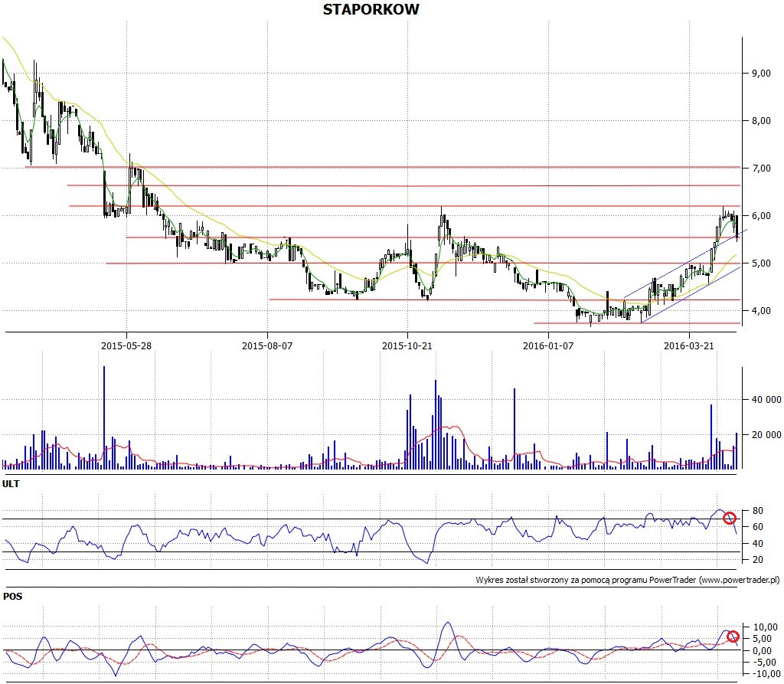Select the 2016-01-07 date label
This screenshot has height=684, width=784.
548,345
